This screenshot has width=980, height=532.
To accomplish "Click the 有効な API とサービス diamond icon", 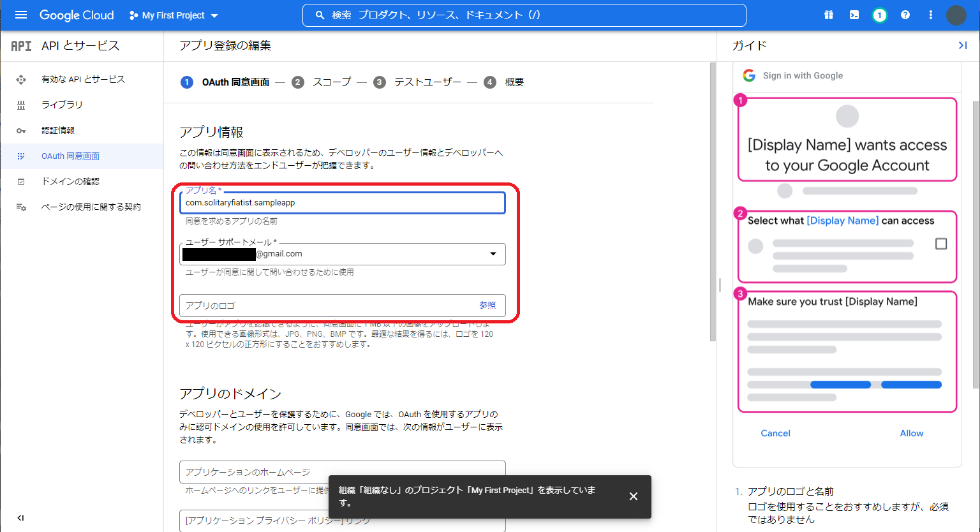I will coord(21,79).
